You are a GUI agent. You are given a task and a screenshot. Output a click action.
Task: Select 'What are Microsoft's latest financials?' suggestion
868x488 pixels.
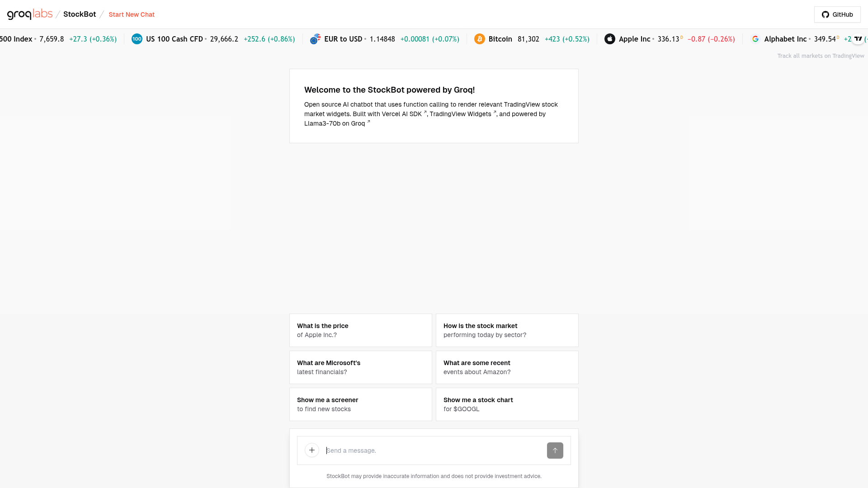(x=361, y=367)
